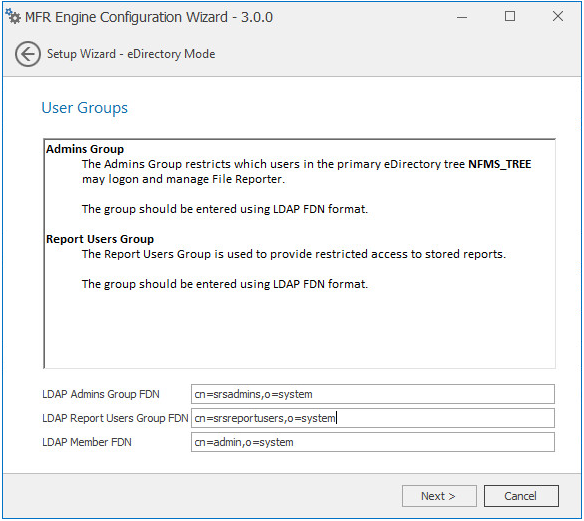The width and height of the screenshot is (584, 521).
Task: Maximize the wizard window
Action: [510, 16]
